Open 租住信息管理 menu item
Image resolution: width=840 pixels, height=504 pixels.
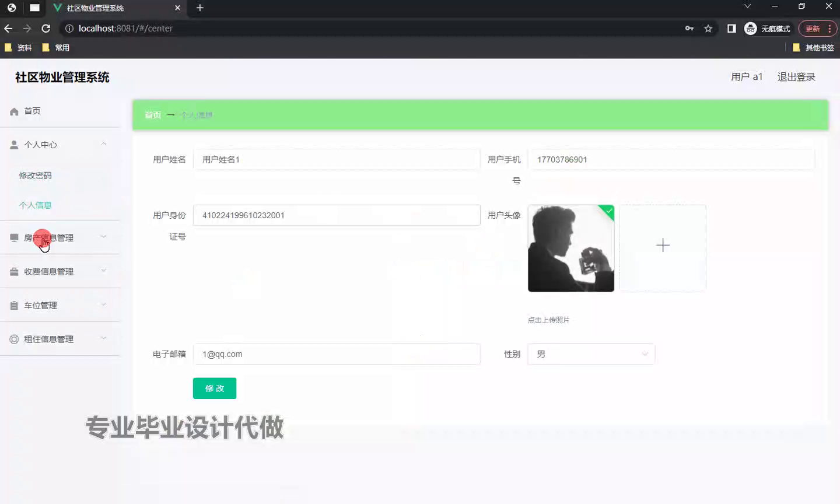[60, 339]
